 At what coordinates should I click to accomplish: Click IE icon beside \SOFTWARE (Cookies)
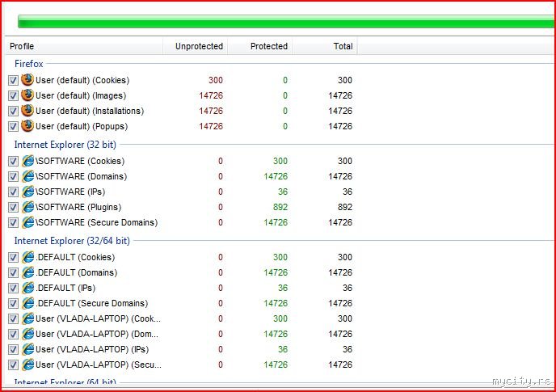click(28, 161)
